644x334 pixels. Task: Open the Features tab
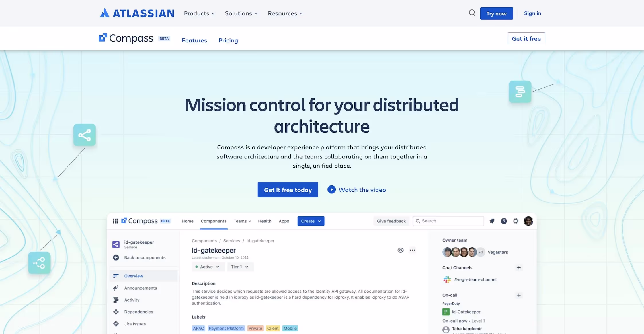[x=194, y=40]
